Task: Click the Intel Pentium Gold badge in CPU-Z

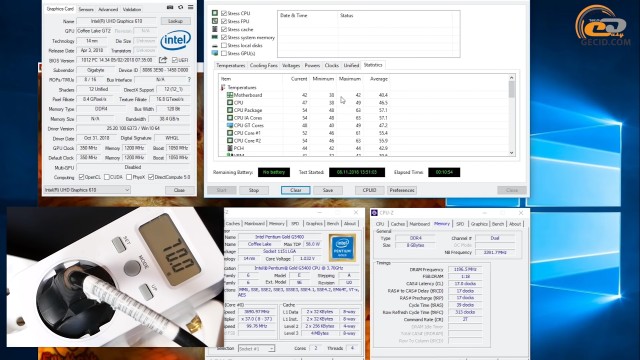Action: point(342,247)
